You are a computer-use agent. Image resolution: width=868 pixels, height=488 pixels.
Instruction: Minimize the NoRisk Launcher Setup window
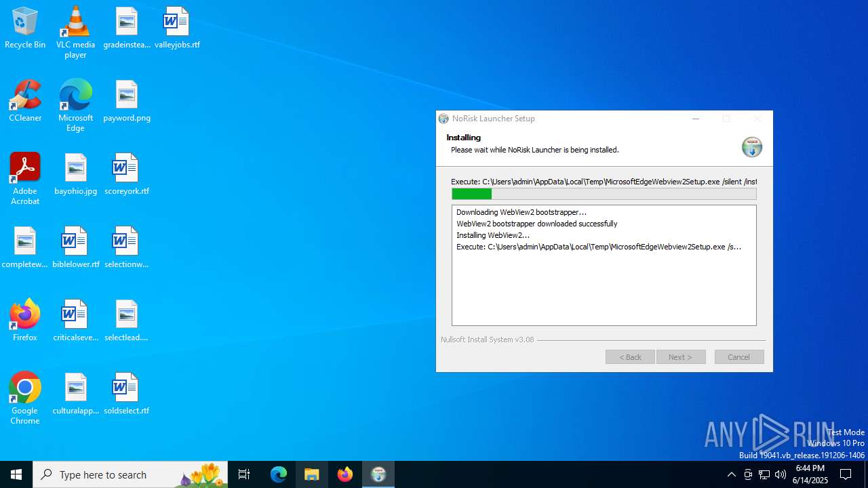(x=696, y=119)
